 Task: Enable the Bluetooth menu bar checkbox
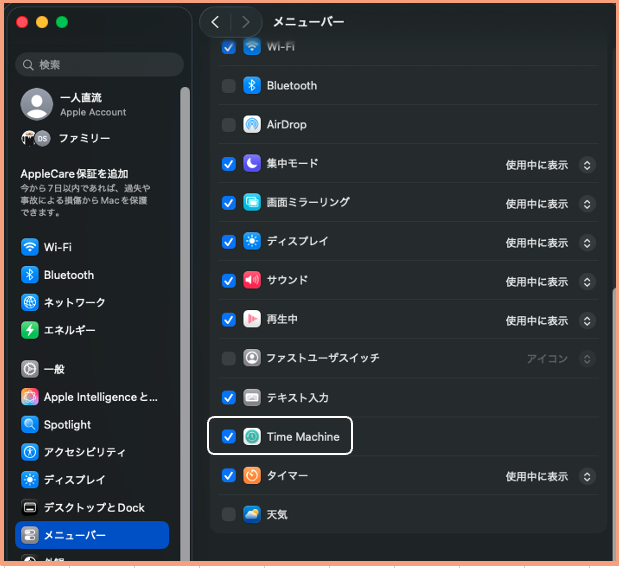(229, 86)
